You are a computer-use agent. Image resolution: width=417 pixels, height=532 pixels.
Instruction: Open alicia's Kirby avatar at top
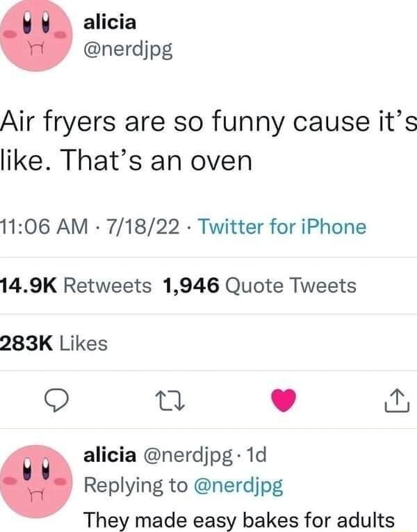point(36,35)
